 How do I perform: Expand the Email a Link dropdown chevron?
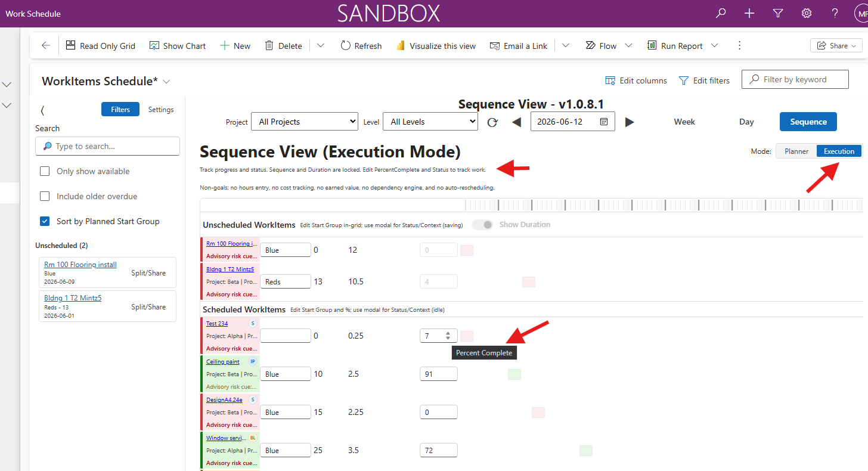pos(566,46)
